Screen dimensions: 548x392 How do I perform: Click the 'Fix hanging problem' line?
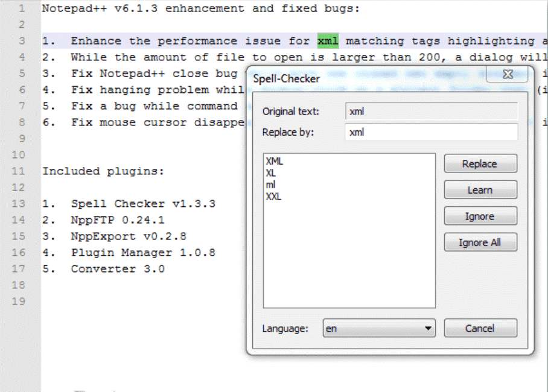click(x=143, y=90)
